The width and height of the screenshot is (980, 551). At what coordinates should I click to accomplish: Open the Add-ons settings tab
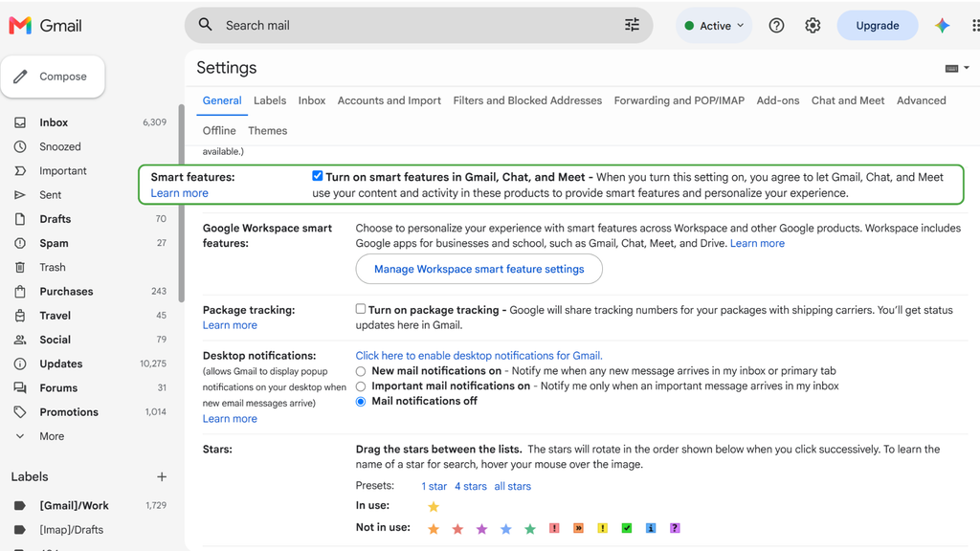[778, 100]
